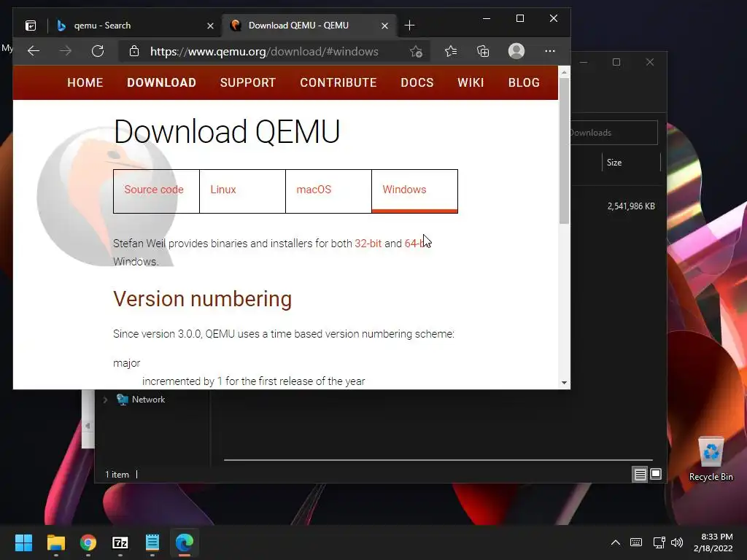The image size is (747, 560).
Task: Open the SUPPORT page
Action: pos(248,83)
